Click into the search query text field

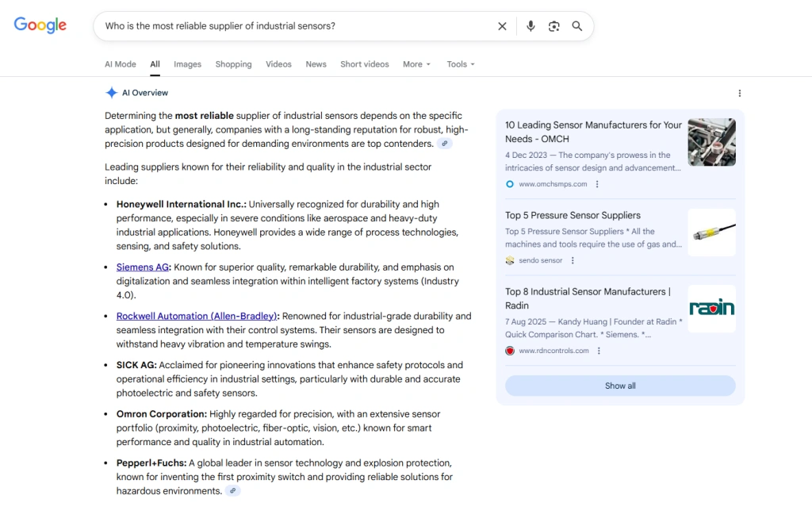click(x=293, y=26)
